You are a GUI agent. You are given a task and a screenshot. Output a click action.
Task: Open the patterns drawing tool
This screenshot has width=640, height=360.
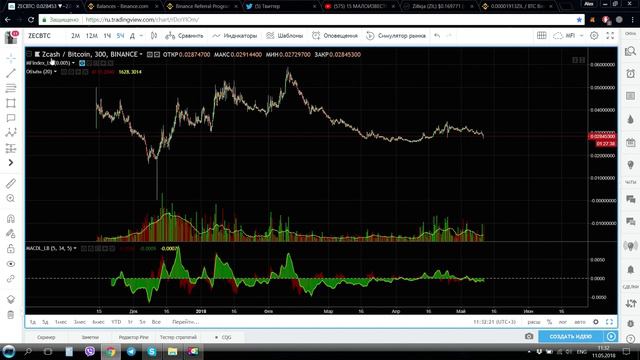click(x=11, y=133)
